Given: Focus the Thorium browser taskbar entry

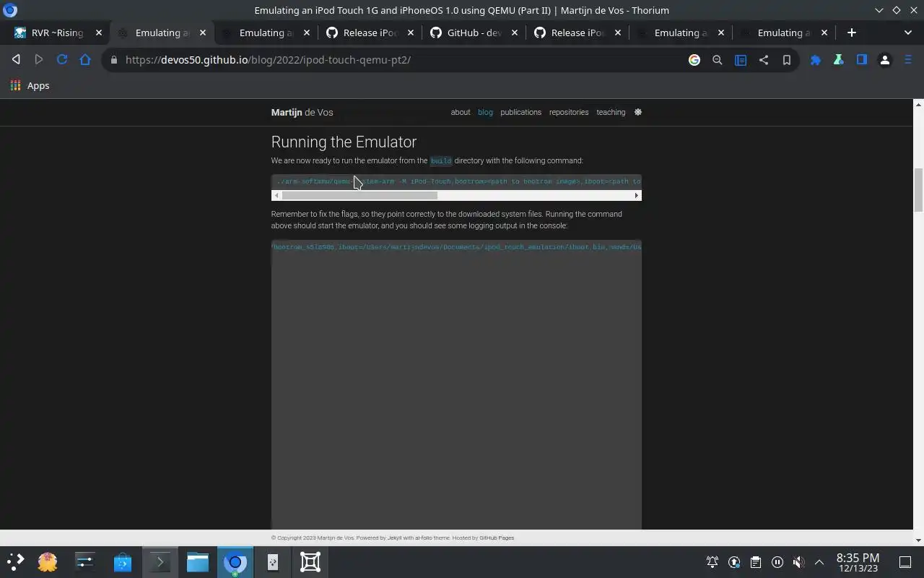Looking at the screenshot, I should coord(235,561).
